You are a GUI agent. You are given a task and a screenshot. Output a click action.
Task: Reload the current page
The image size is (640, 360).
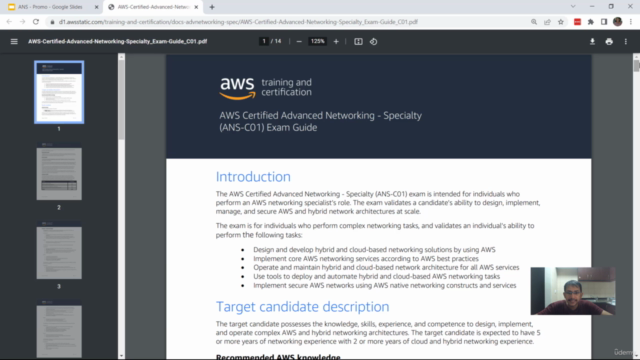tap(36, 22)
